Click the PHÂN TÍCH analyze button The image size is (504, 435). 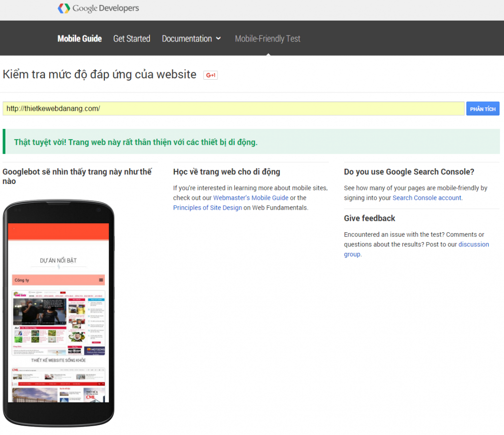click(483, 109)
